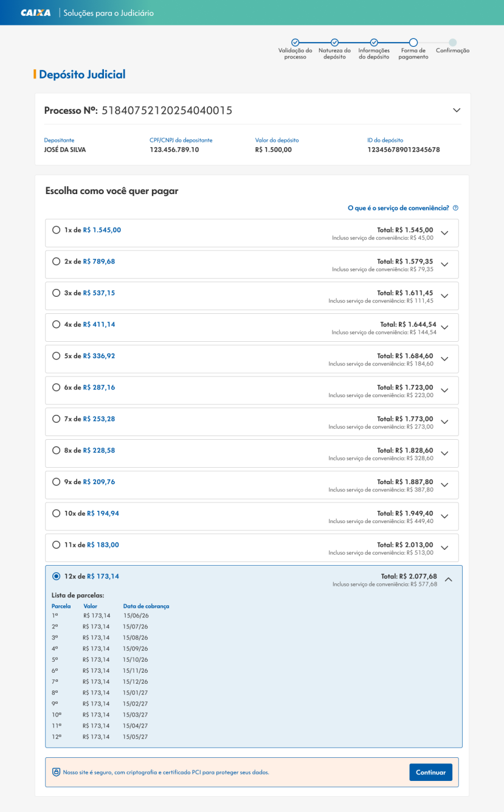Click the Forma de pagamento step circle
This screenshot has height=812, width=504.
click(x=413, y=43)
